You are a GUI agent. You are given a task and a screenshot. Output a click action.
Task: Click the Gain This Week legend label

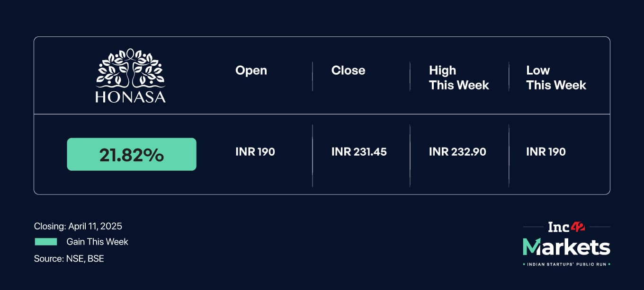tap(97, 242)
